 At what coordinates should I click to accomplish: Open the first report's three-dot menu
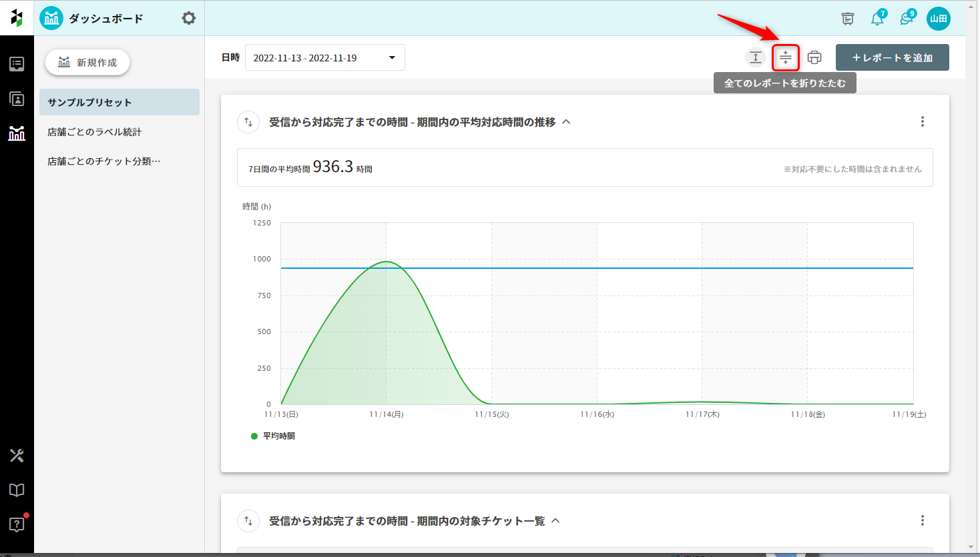(x=923, y=121)
